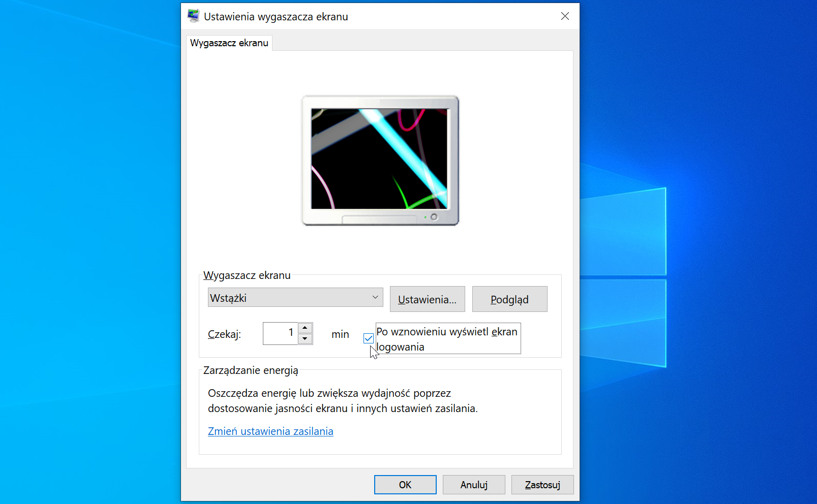Open the Wstążki screen saver dropdown
Screen dimensions: 817x504
(x=295, y=298)
